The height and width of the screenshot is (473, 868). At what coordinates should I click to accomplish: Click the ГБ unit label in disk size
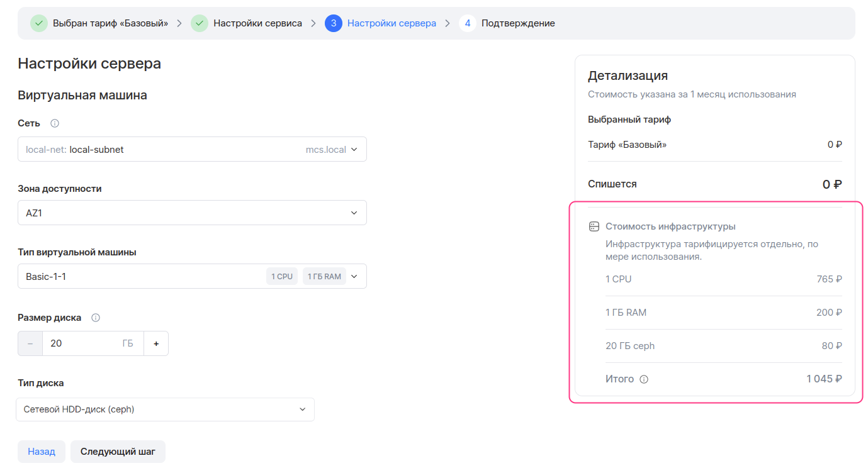click(128, 343)
